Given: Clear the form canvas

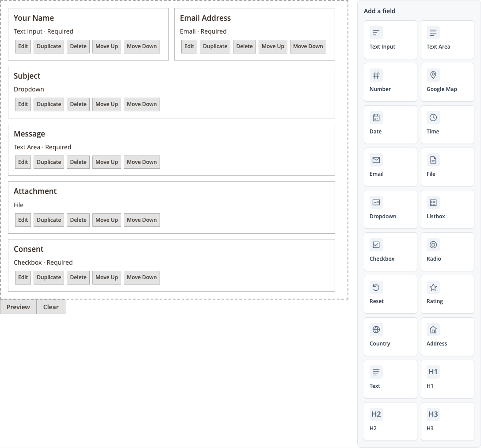Looking at the screenshot, I should pos(51,307).
